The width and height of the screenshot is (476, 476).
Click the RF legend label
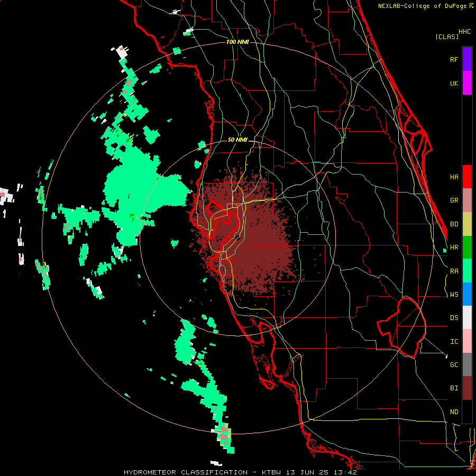(454, 60)
